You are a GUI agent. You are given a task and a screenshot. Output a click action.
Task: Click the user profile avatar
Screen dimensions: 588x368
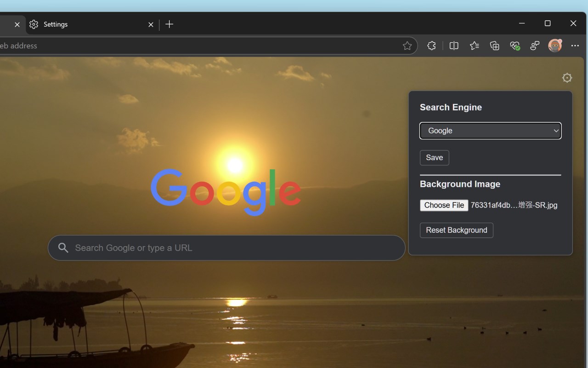tap(555, 46)
